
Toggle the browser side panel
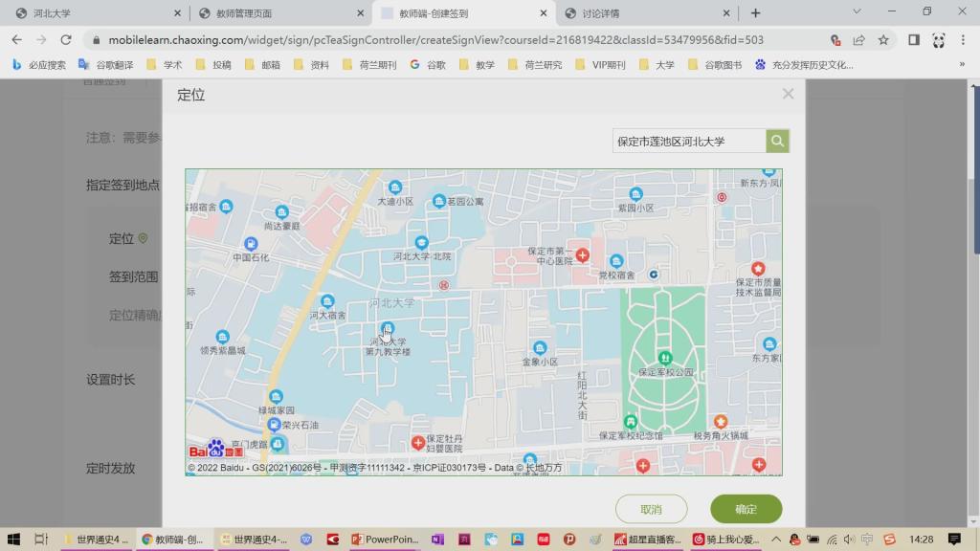click(914, 40)
